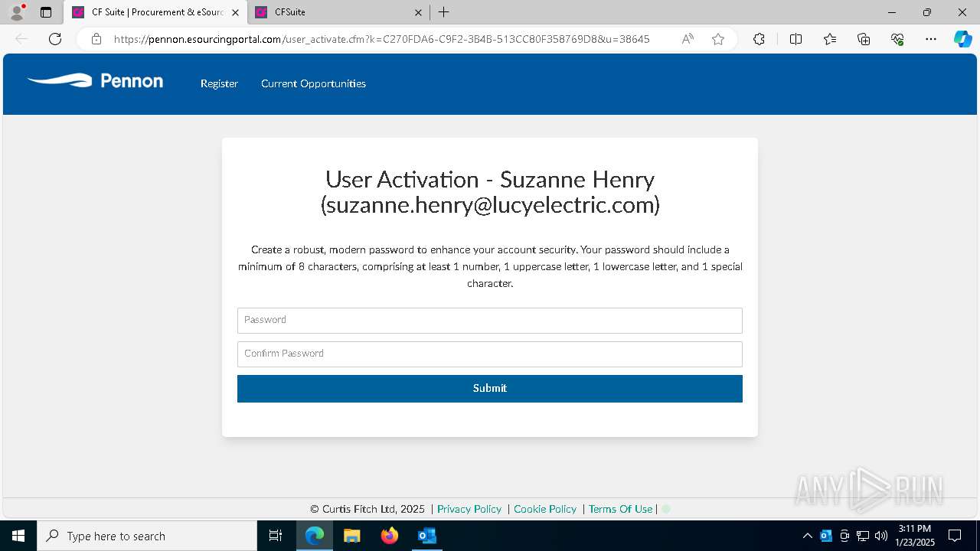Open the Terms Of Use link
Screen dimensions: 980x551
pos(620,509)
